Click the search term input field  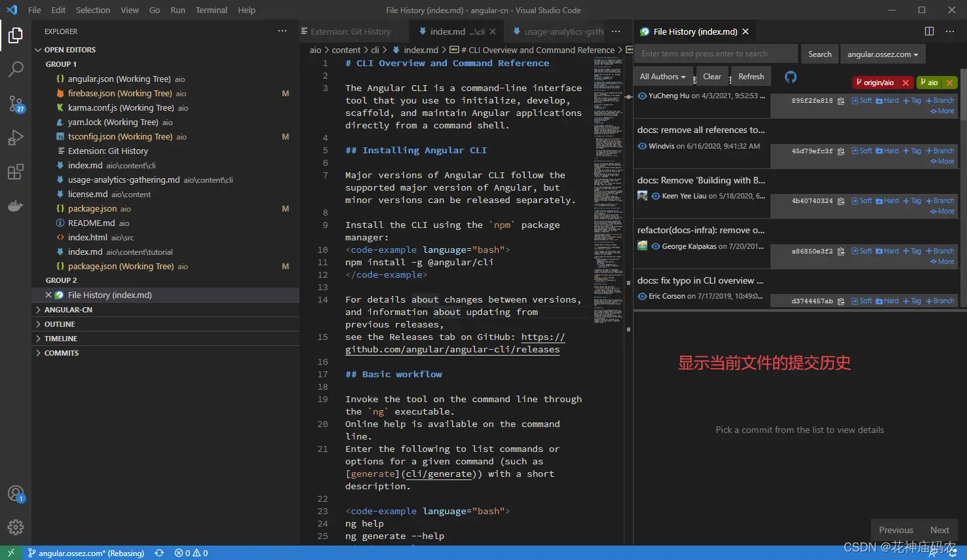(x=717, y=54)
